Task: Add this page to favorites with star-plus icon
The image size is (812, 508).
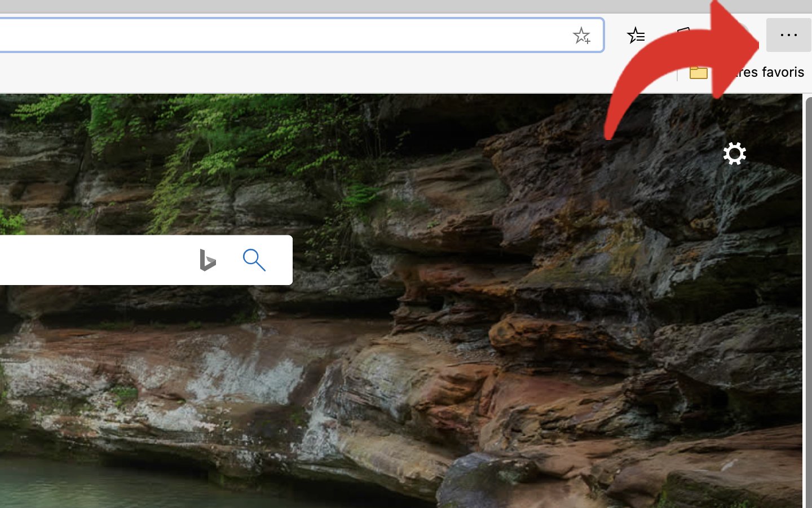Action: coord(581,36)
